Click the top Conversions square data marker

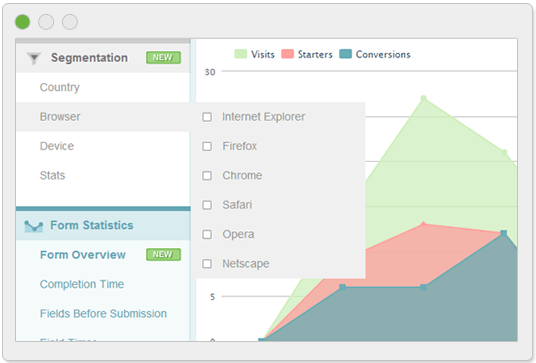[x=504, y=233]
